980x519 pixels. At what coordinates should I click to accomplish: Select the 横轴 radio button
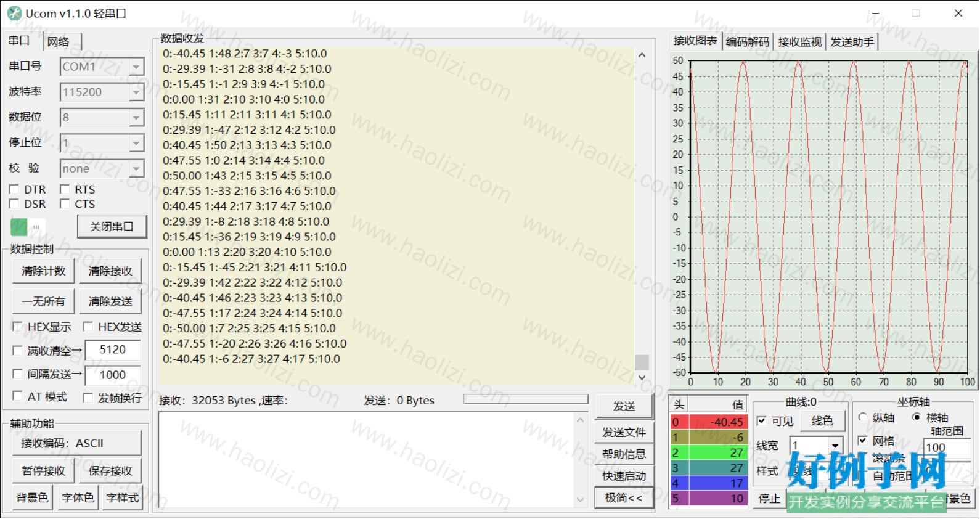pos(917,417)
